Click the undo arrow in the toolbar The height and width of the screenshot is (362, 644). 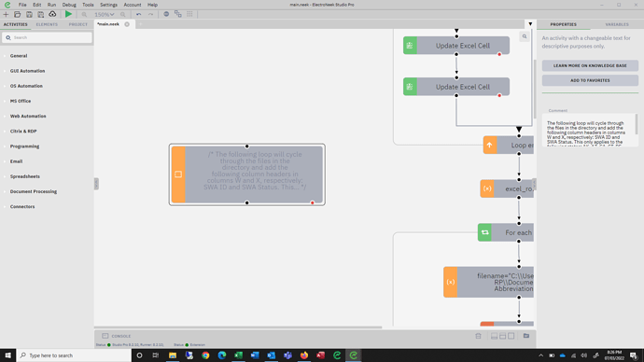(138, 14)
